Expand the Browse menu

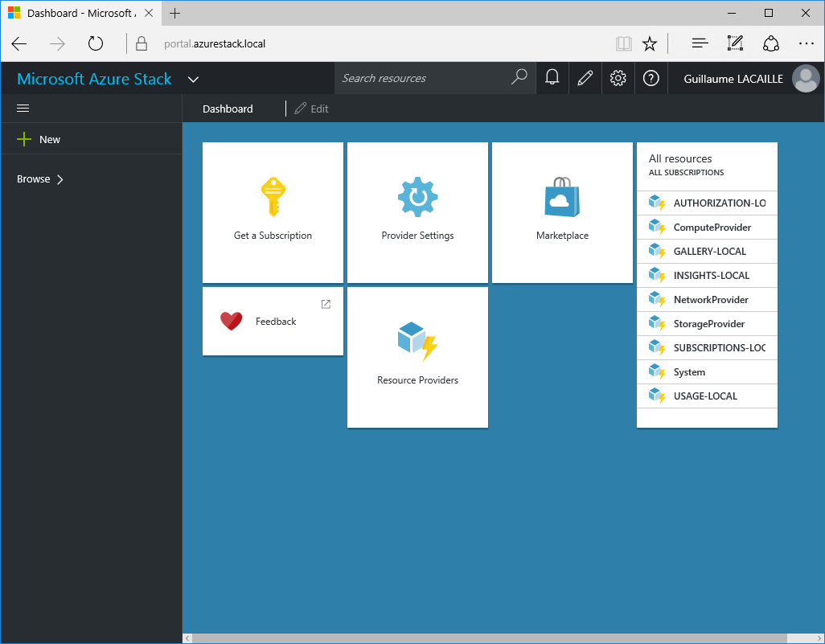click(x=40, y=179)
